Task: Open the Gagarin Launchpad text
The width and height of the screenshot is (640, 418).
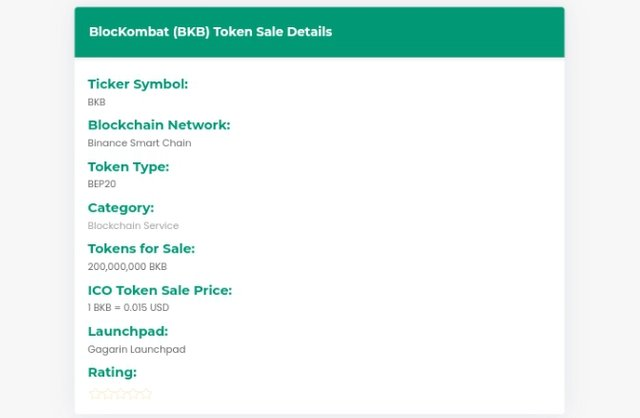Action: (x=137, y=349)
